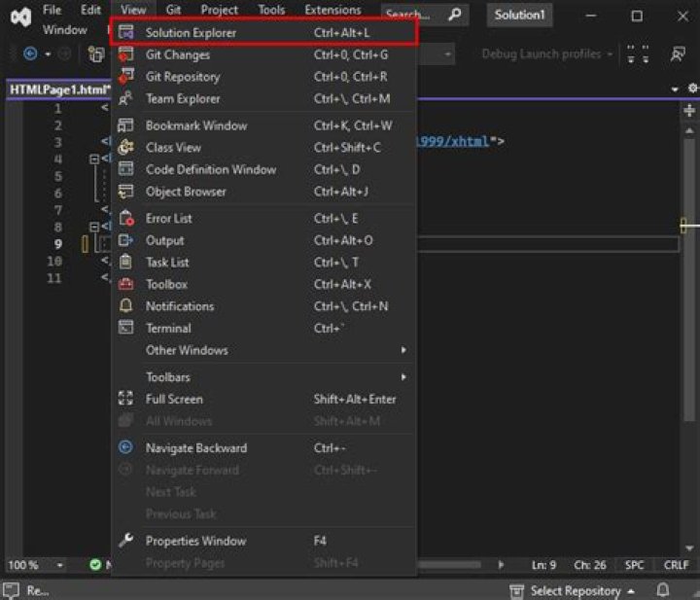Click the Error List icon
Viewport: 700px width, 600px height.
coord(126,218)
